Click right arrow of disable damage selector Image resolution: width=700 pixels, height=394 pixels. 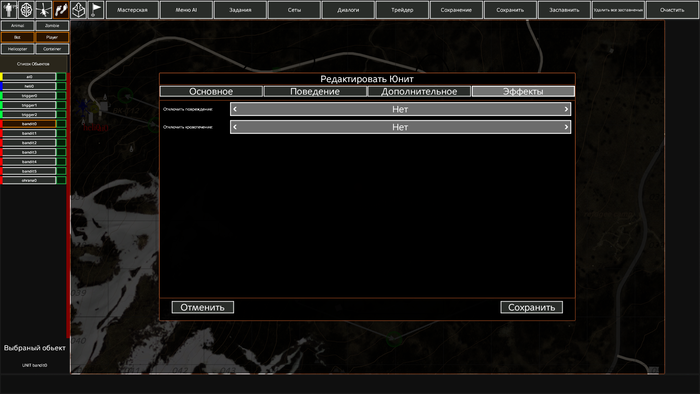click(x=566, y=109)
